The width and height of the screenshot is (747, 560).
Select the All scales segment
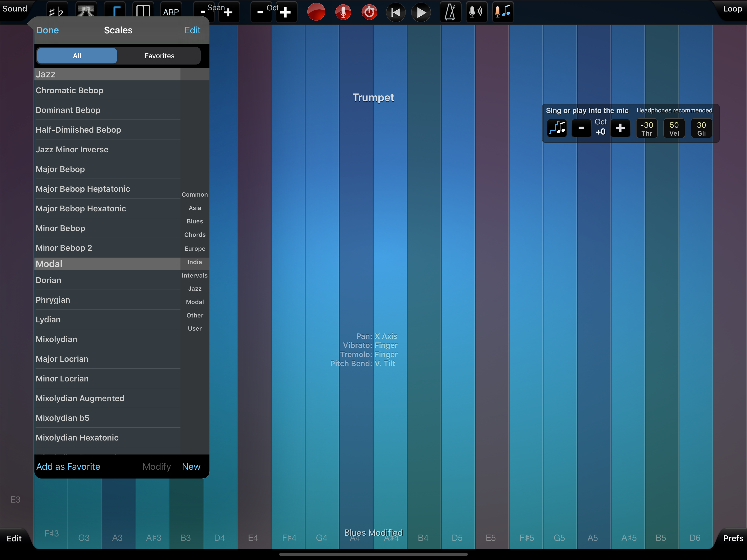[77, 56]
